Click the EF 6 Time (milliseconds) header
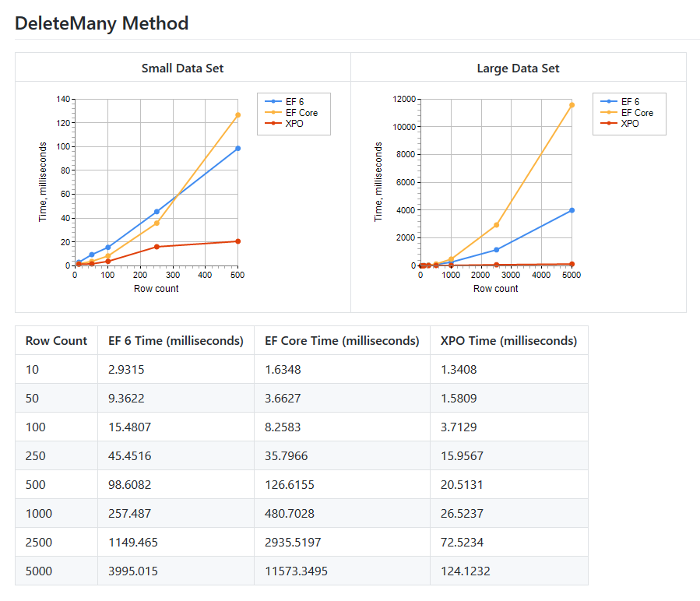The height and width of the screenshot is (601, 700). pos(176,341)
